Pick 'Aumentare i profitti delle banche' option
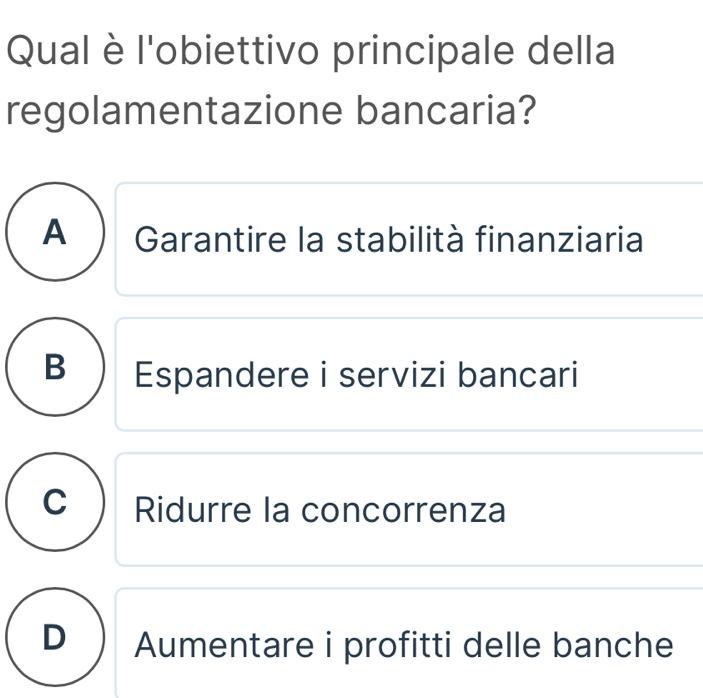Viewport: 703px width, 698px height. coord(410,645)
